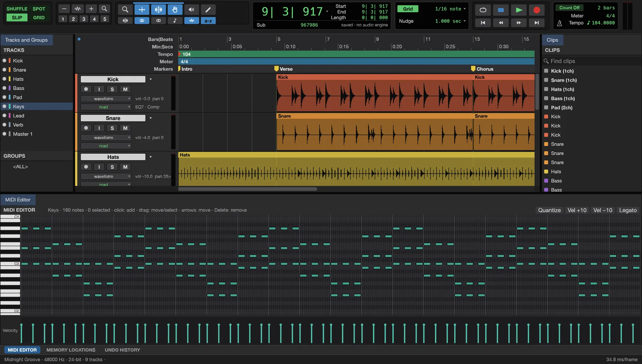Select the Scrubber speaker tool
This screenshot has width=642, height=364.
(192, 10)
